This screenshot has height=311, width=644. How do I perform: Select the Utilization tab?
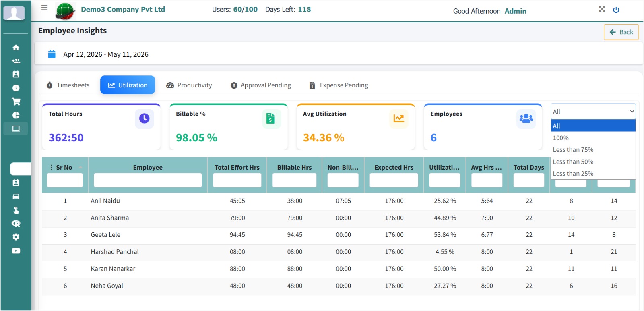tap(128, 85)
